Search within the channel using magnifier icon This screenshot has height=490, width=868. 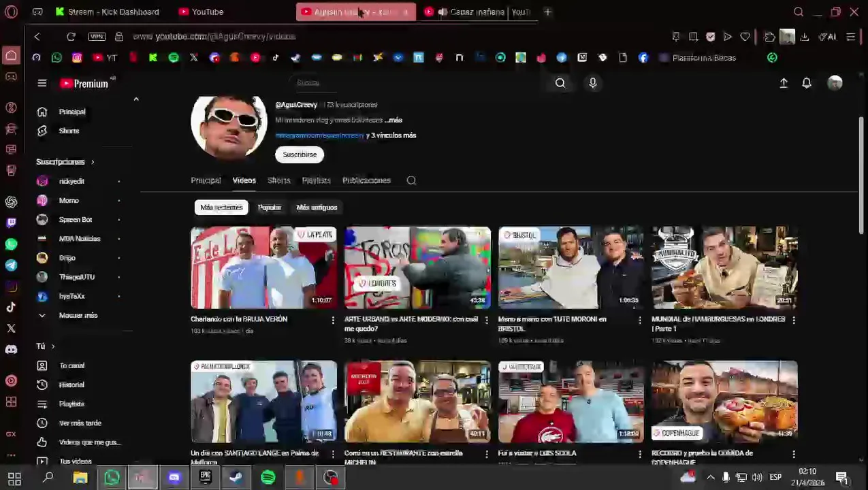[411, 180]
